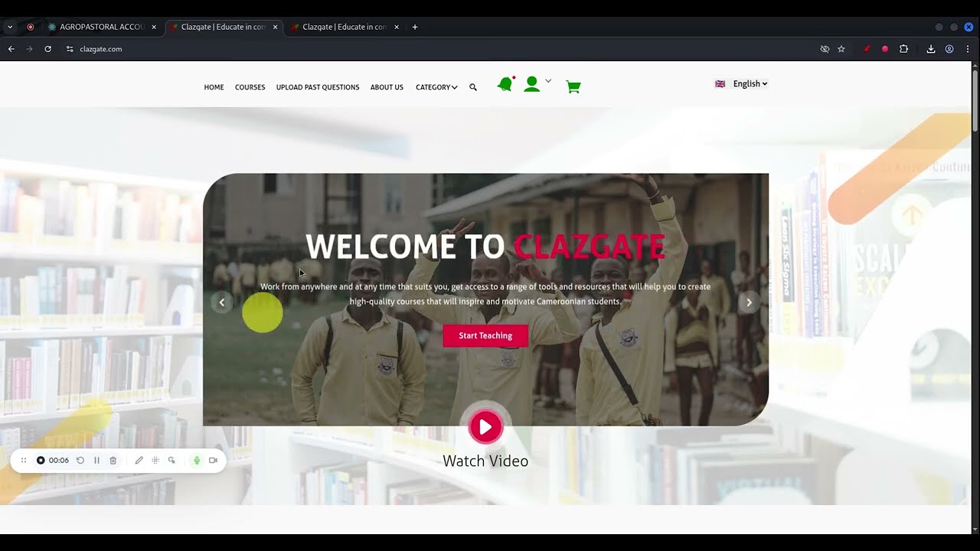Bookmark this page with the star
Screen dimensions: 980x551
coord(841,49)
